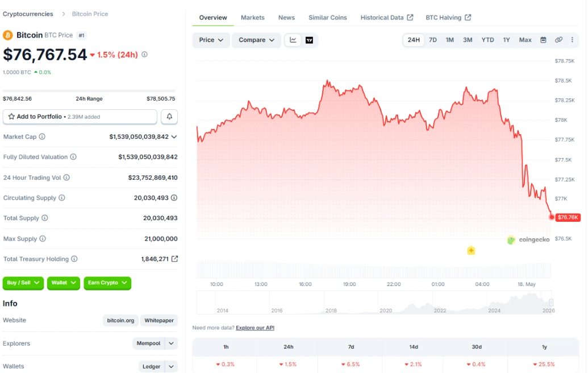The width and height of the screenshot is (588, 373).
Task: Click the Bitcoin logo icon
Action: pyautogui.click(x=7, y=35)
